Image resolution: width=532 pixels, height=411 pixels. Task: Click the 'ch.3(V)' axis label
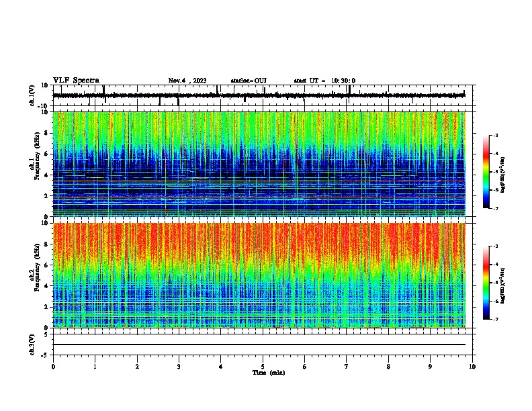[x=32, y=345]
